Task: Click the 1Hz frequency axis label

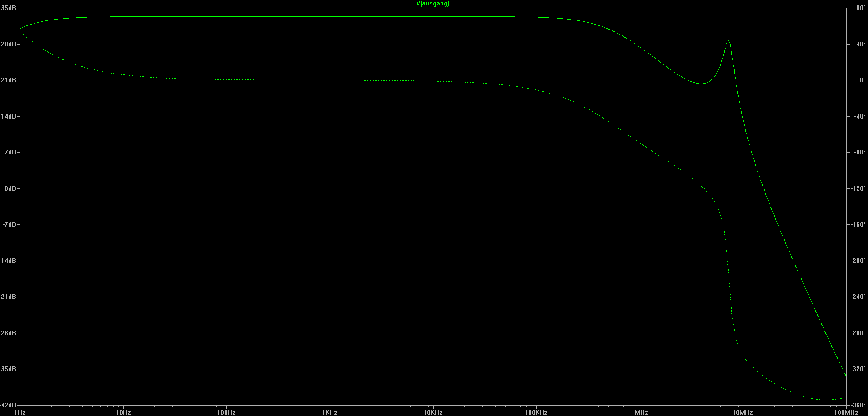Action: 20,412
